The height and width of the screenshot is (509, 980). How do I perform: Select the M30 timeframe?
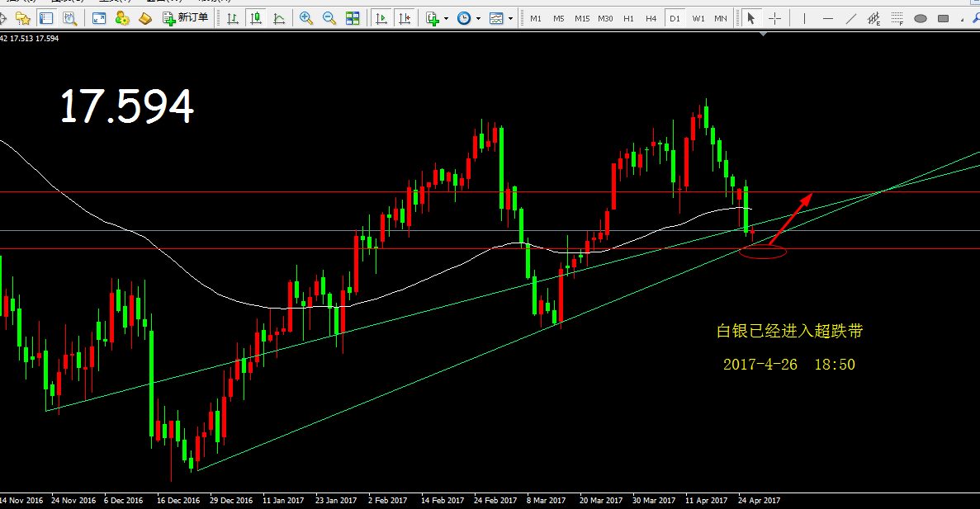coord(605,19)
